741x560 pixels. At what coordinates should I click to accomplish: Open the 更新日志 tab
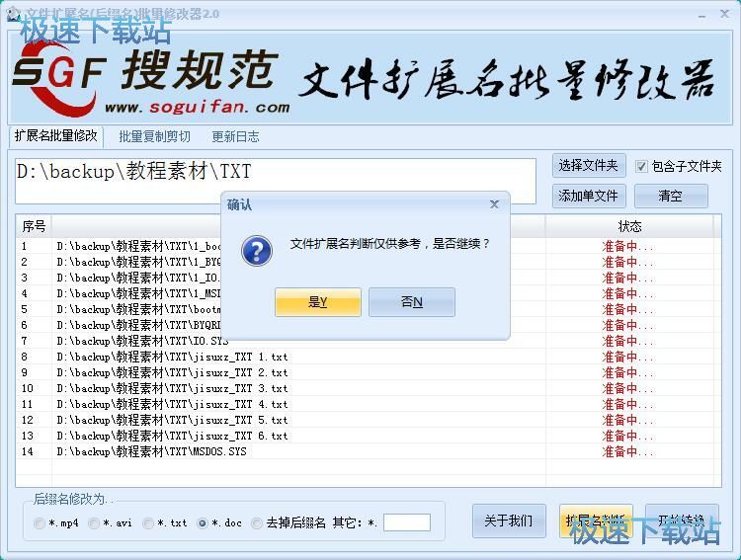pyautogui.click(x=235, y=136)
